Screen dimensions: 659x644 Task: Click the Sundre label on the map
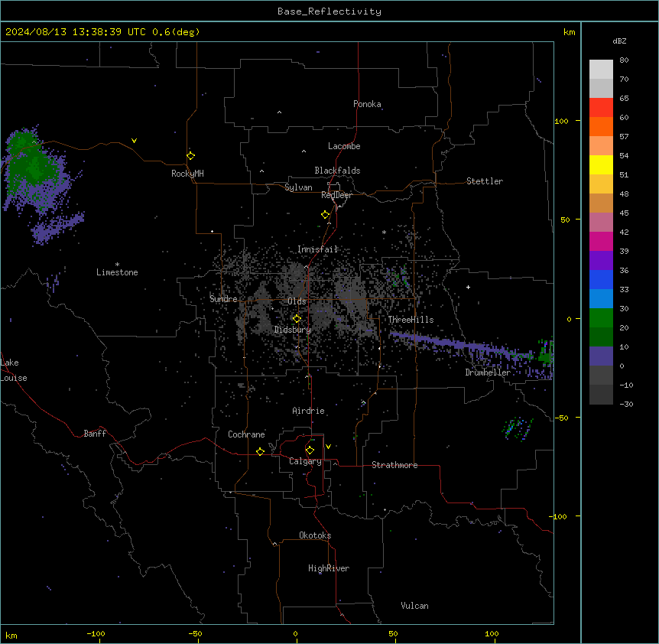point(223,299)
